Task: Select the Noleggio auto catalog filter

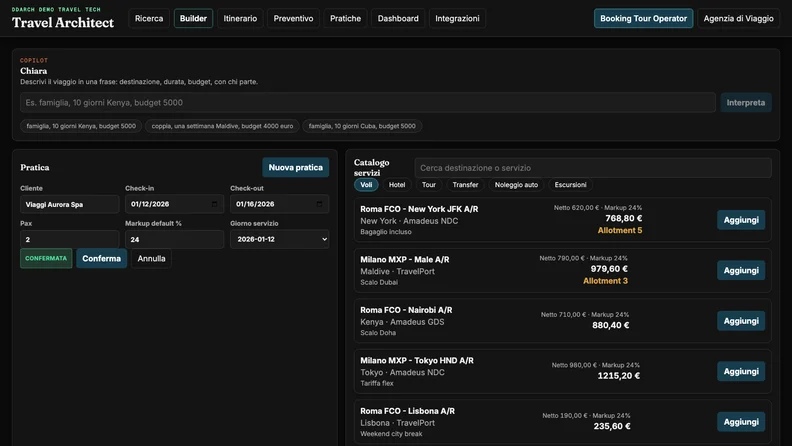Action: (516, 185)
